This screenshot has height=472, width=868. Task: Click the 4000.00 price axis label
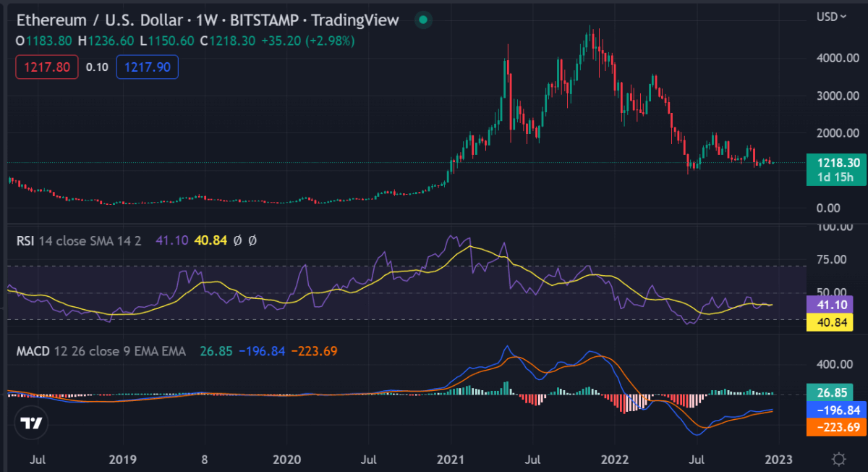[837, 57]
